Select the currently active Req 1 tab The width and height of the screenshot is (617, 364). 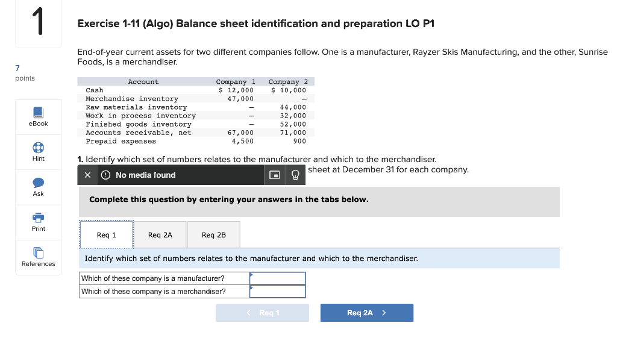point(106,234)
